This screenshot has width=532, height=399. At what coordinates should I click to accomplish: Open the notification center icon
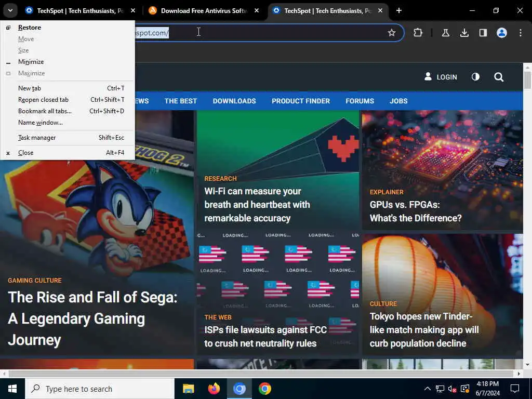pos(515,389)
